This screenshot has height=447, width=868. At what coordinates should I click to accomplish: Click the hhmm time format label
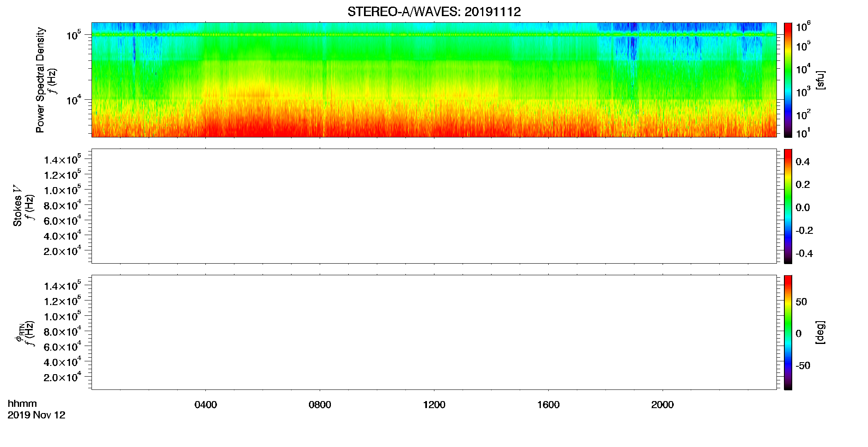[x=22, y=404]
